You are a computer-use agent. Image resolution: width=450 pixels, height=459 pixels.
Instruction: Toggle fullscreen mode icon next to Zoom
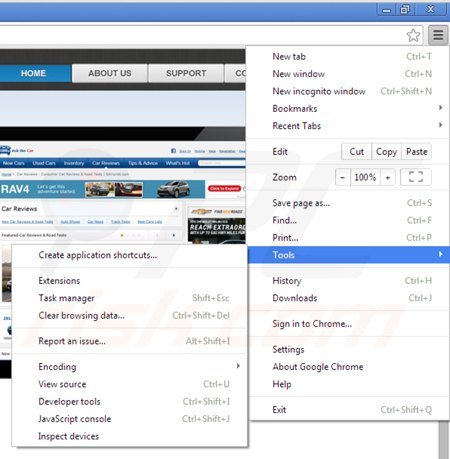click(x=416, y=177)
